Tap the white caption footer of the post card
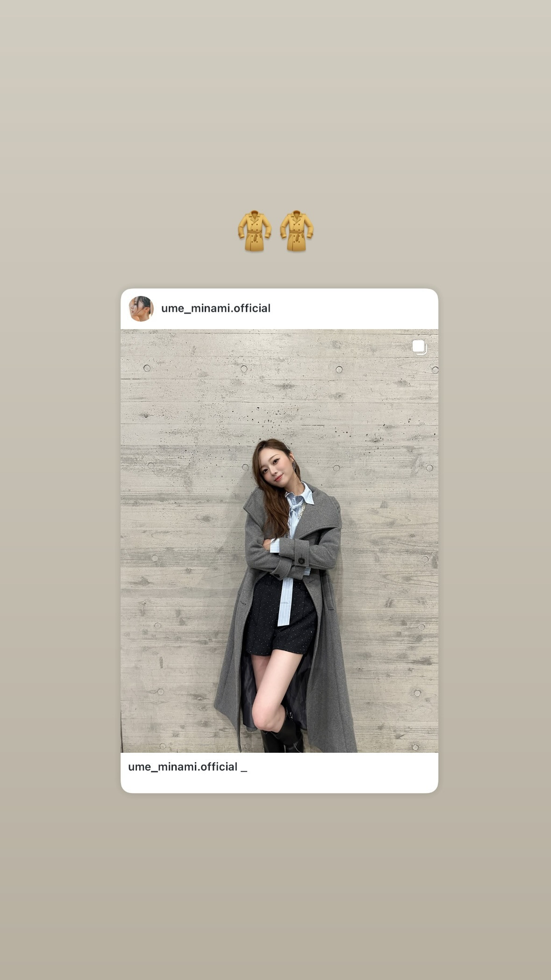Screen dimensions: 551x980 (x=279, y=772)
